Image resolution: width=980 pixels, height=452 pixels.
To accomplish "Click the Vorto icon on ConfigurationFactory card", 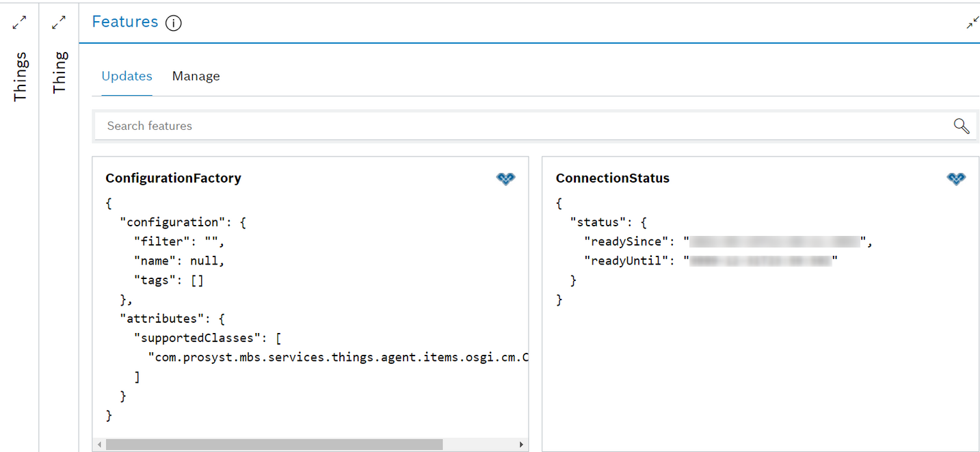I will tap(505, 178).
